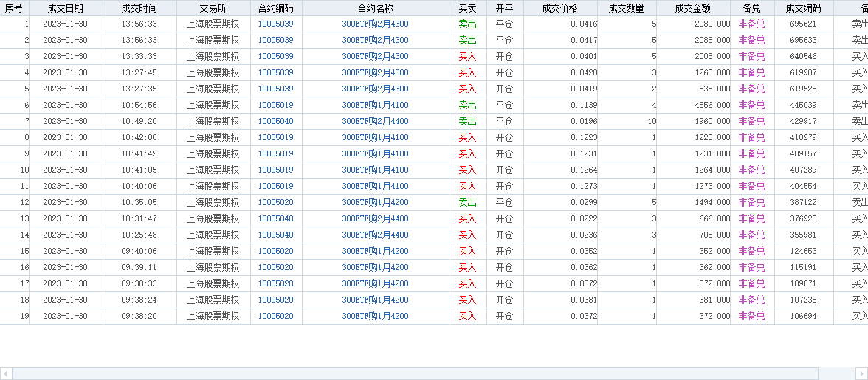868x380 pixels.
Task: Click the 成交时间 column header
Action: tap(139, 8)
